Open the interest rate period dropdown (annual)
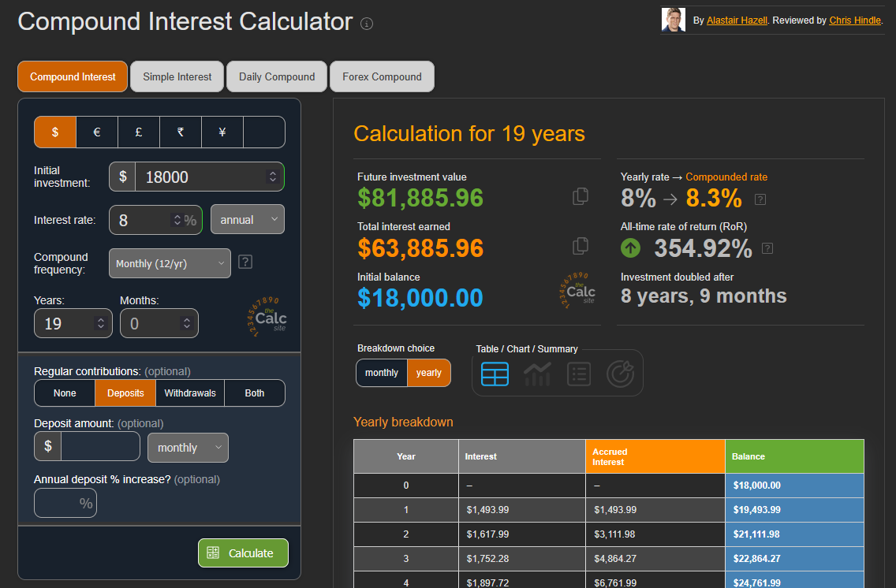The image size is (896, 588). pyautogui.click(x=248, y=219)
